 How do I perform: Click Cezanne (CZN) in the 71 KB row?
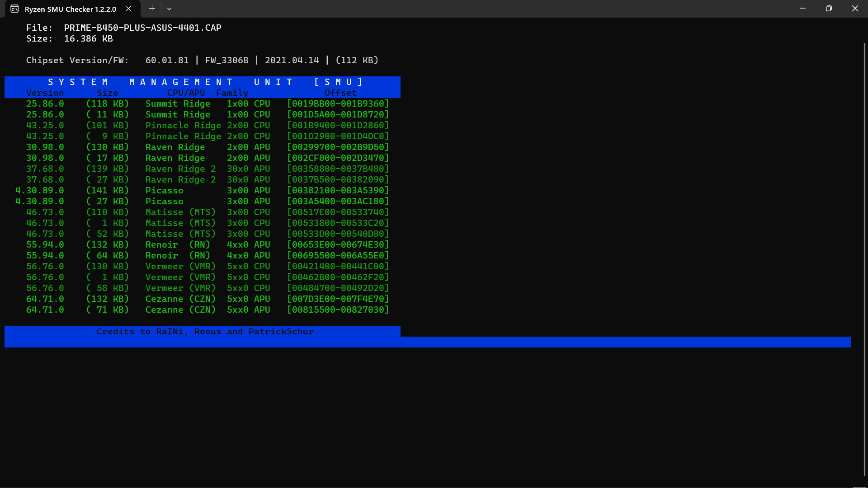coord(180,310)
